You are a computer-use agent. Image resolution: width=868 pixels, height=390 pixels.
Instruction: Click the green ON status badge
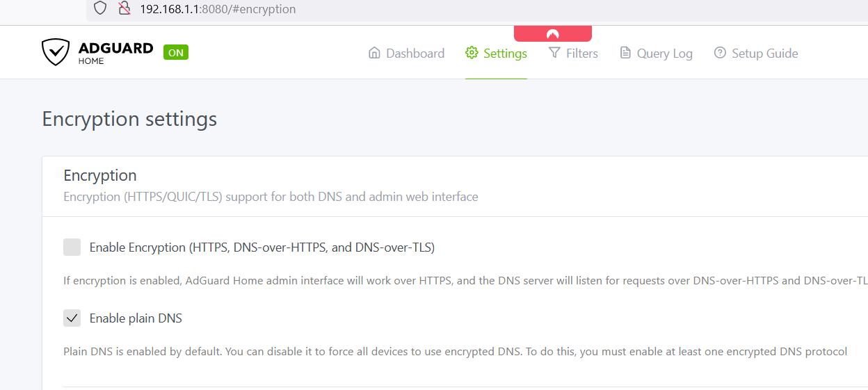coord(176,52)
